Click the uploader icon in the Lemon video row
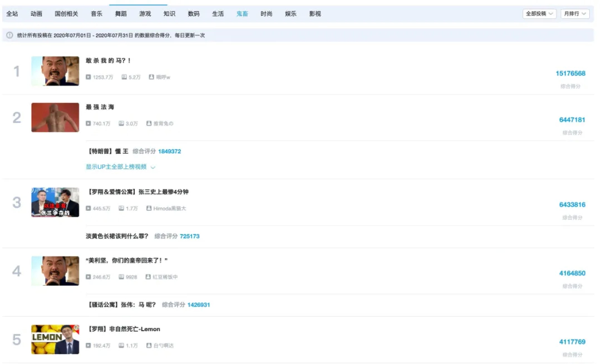 pos(149,345)
